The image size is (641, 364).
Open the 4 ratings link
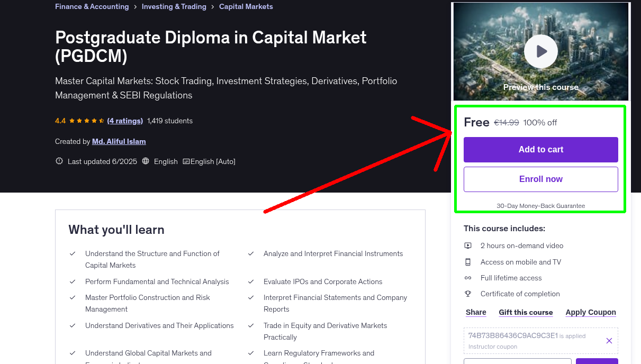click(125, 121)
